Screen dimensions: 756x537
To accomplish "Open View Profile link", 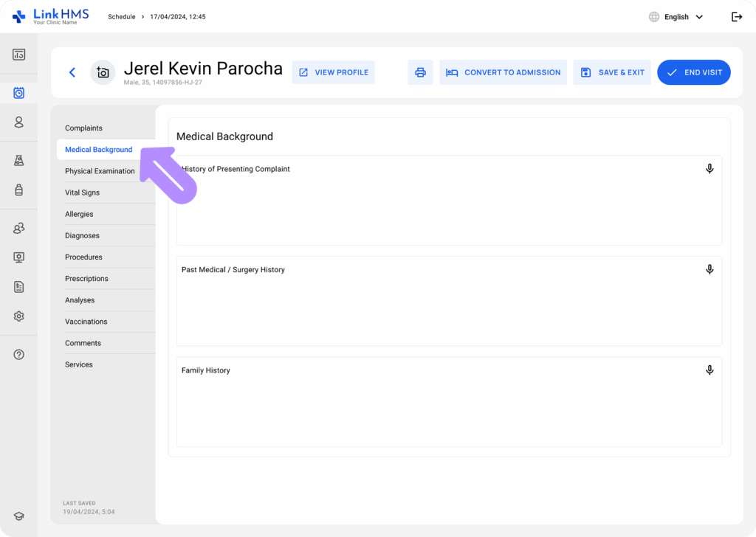I will coord(333,72).
